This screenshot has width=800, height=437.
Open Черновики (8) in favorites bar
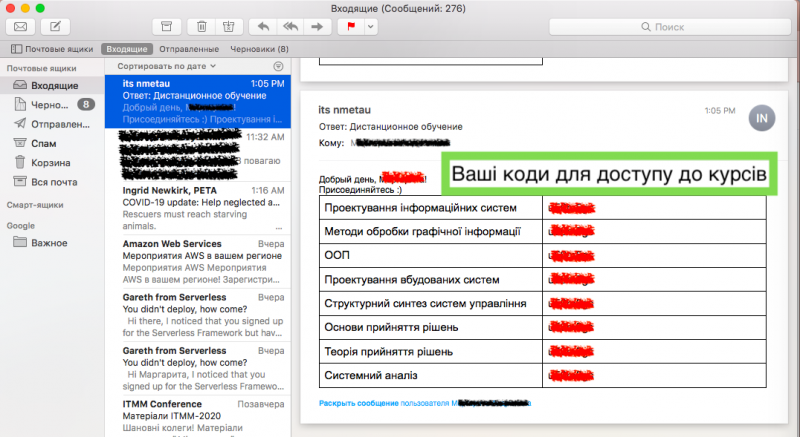pos(259,49)
